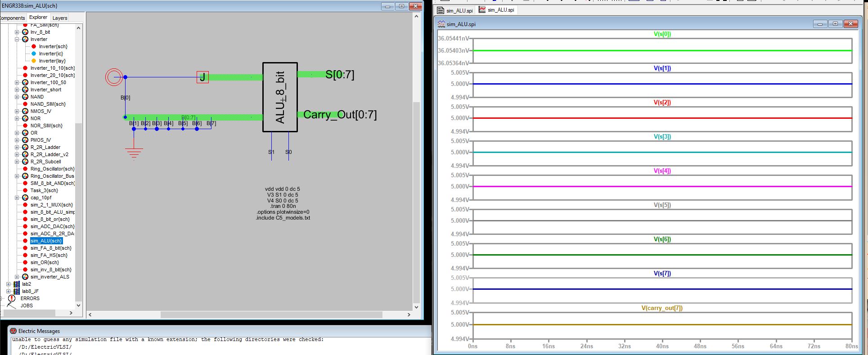Click the schematic horizontal scrollbar thumb
Image resolution: width=868 pixels, height=355 pixels.
(271, 315)
